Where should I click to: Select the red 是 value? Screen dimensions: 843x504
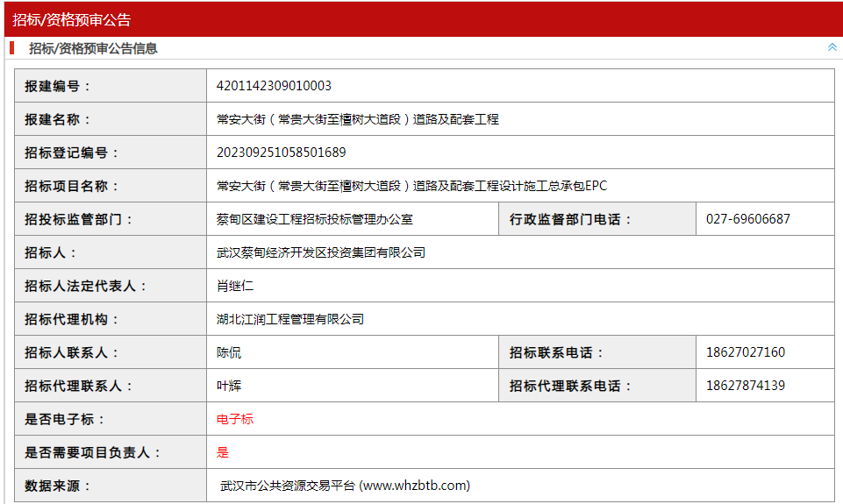tap(223, 452)
